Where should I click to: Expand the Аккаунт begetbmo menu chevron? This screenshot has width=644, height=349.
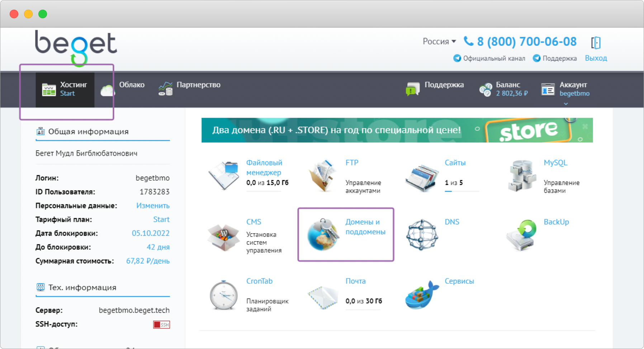click(566, 104)
